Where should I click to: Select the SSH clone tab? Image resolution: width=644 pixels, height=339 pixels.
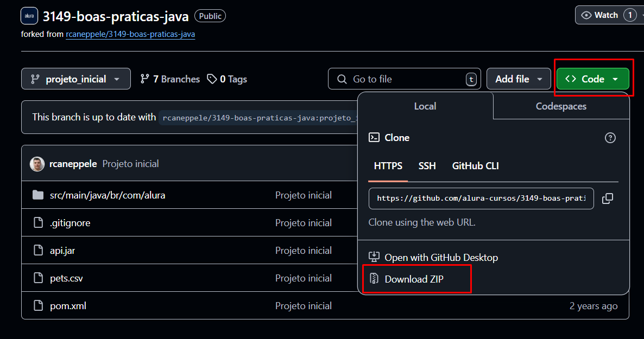click(427, 166)
